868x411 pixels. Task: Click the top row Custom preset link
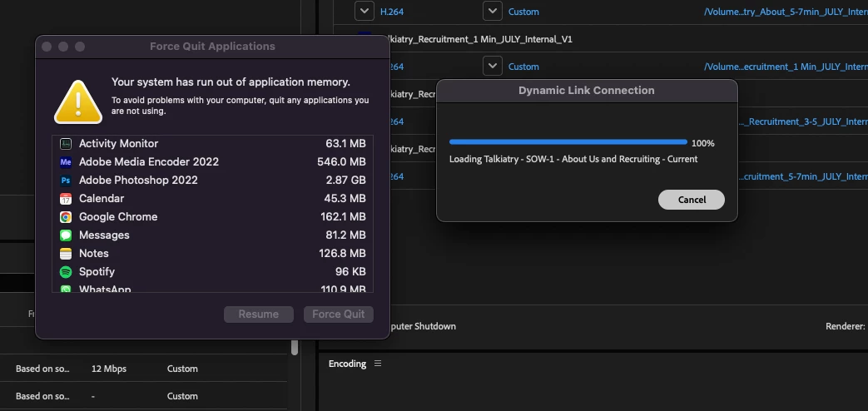(x=523, y=12)
